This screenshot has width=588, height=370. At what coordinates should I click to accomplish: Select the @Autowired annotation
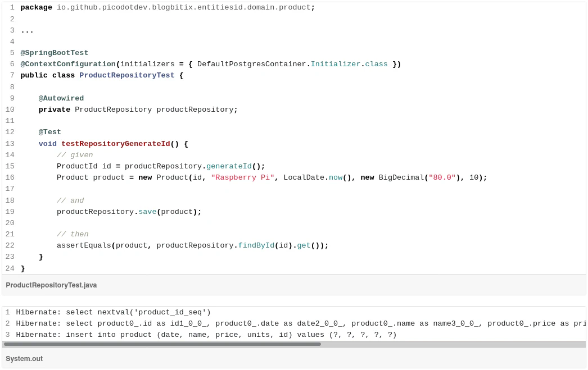(x=61, y=98)
